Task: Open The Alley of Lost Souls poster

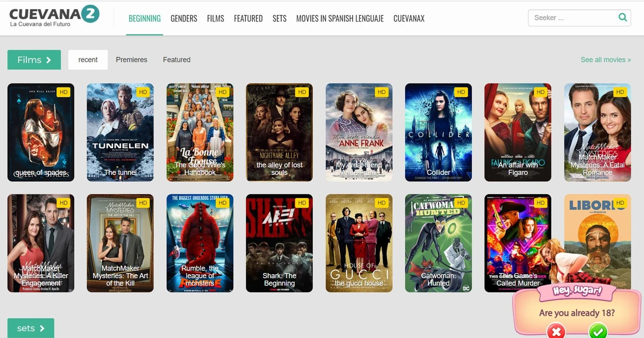Action: (280, 132)
